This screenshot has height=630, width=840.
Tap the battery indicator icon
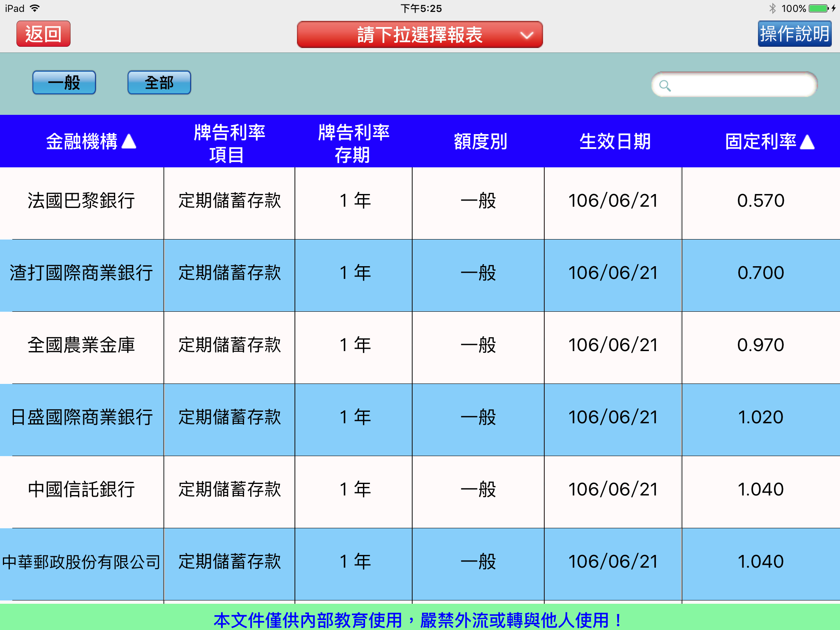point(819,8)
